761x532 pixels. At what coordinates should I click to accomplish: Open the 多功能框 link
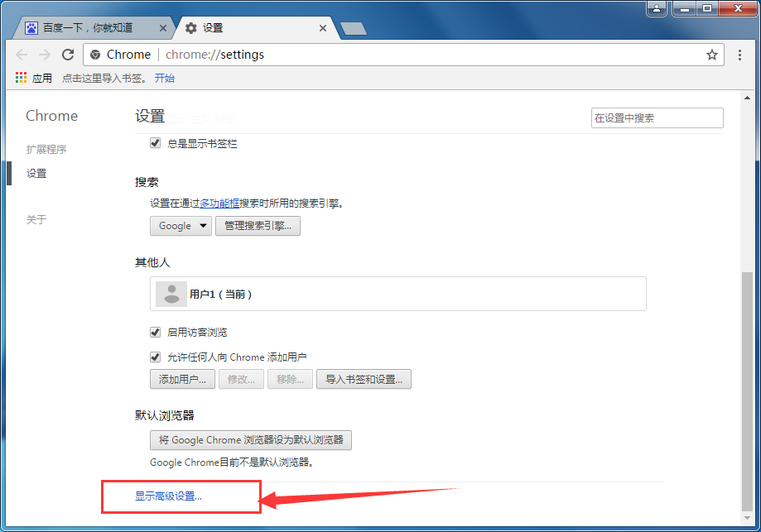coord(219,204)
